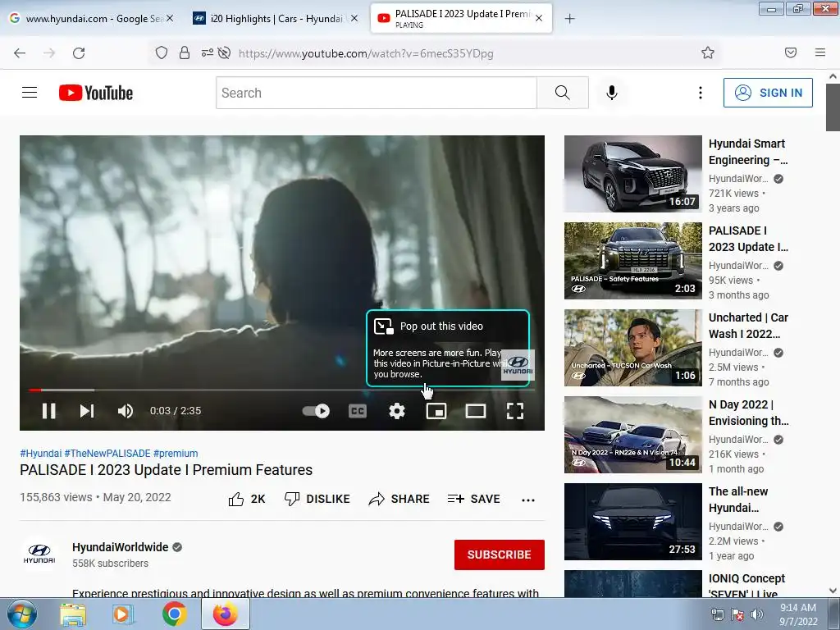Open Hyundai Smart Engineering video thumbnail
The width and height of the screenshot is (840, 630).
[632, 174]
